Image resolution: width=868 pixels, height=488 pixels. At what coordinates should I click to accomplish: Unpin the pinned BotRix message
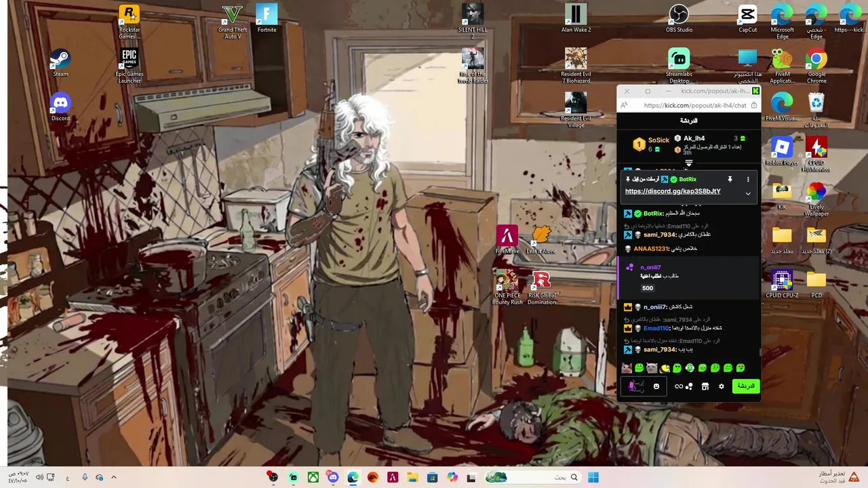730,180
